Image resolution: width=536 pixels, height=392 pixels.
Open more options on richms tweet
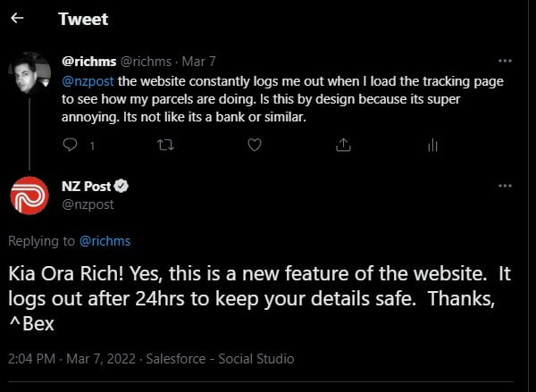tap(505, 61)
